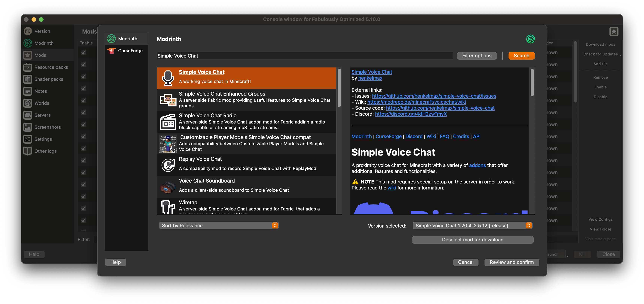
Task: Open the Settings page icon
Action: pyautogui.click(x=28, y=139)
